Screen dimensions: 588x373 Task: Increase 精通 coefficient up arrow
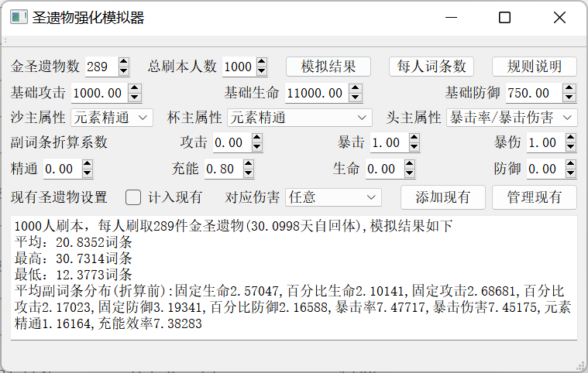click(x=87, y=164)
